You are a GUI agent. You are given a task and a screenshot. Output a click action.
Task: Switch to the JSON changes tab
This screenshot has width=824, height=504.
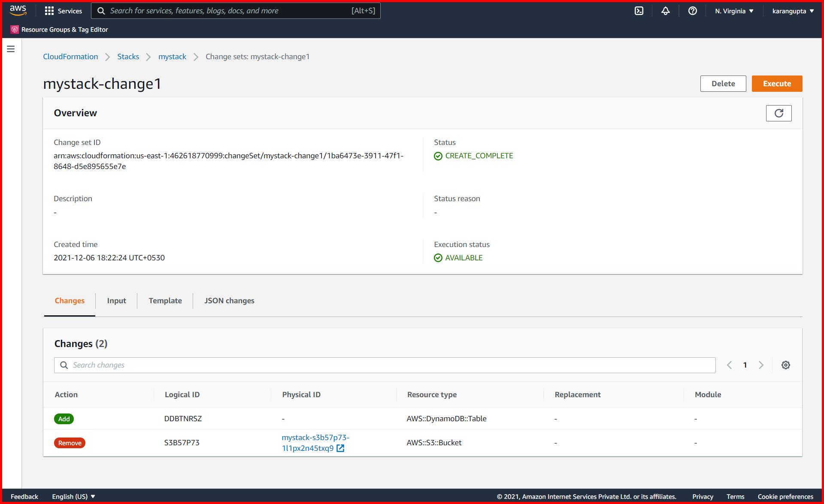click(x=229, y=300)
